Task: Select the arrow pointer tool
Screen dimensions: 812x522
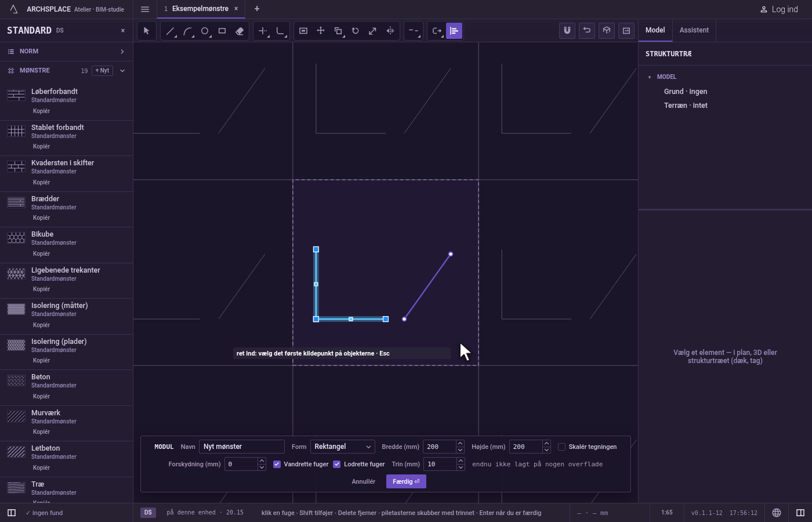Action: (x=147, y=31)
